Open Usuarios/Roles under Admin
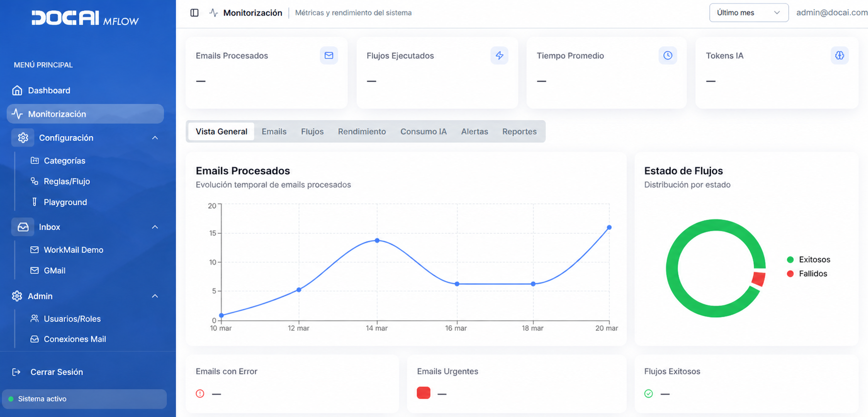The height and width of the screenshot is (417, 868). pyautogui.click(x=72, y=319)
